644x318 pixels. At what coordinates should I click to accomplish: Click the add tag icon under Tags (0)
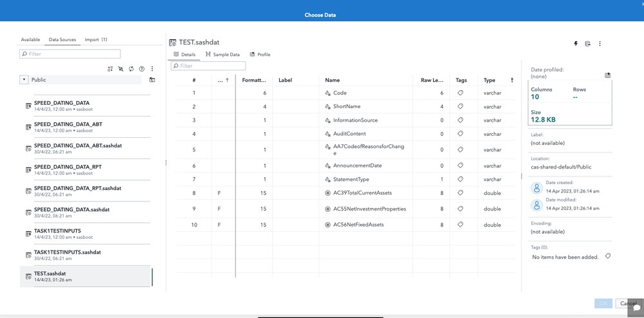pos(608,256)
